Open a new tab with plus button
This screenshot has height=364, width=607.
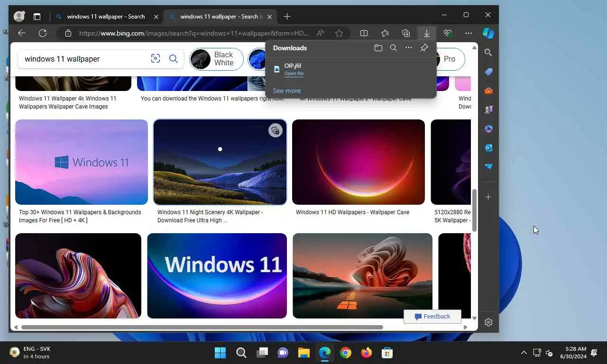287,17
